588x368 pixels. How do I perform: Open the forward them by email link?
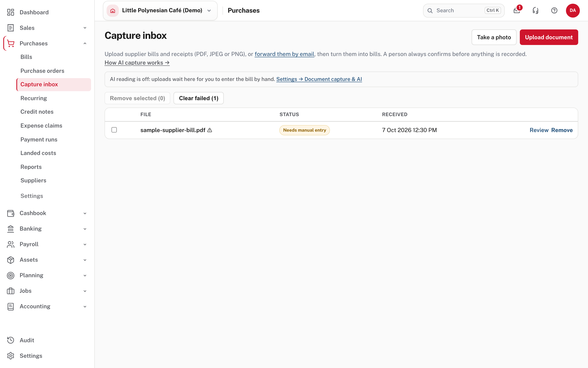pos(284,54)
